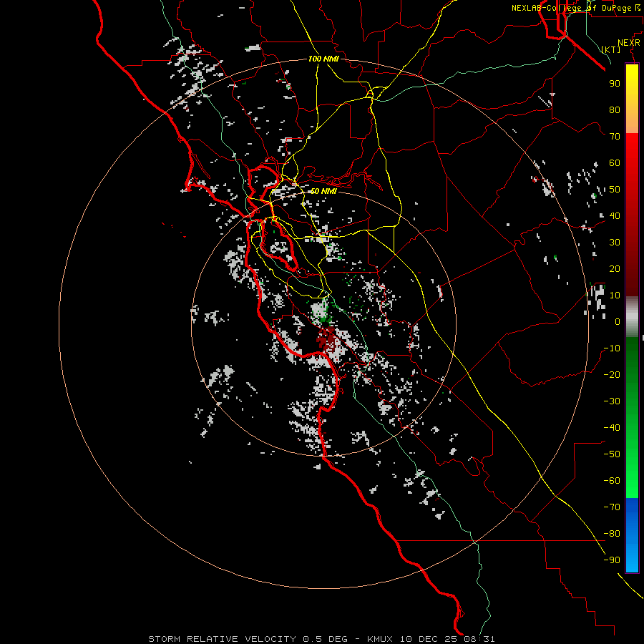Click the positive 10 value on the velocity scale
Image resolution: width=644 pixels, height=644 pixels.
pyautogui.click(x=615, y=296)
